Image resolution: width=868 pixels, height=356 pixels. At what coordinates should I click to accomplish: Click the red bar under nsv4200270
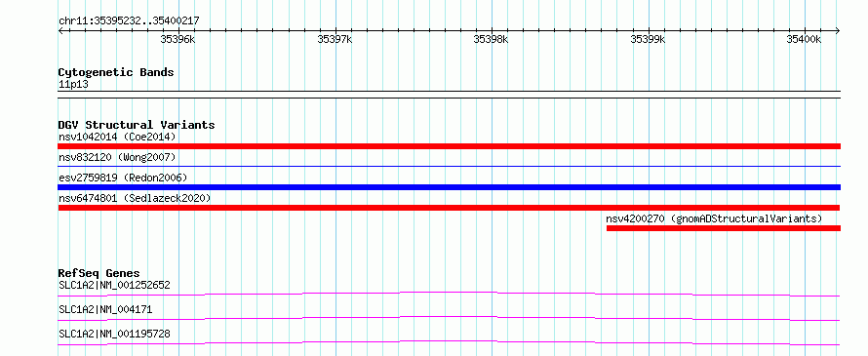pos(724,228)
